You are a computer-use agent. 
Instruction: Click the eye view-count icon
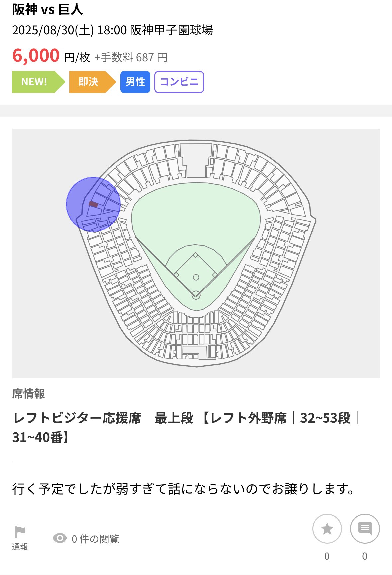(x=60, y=538)
